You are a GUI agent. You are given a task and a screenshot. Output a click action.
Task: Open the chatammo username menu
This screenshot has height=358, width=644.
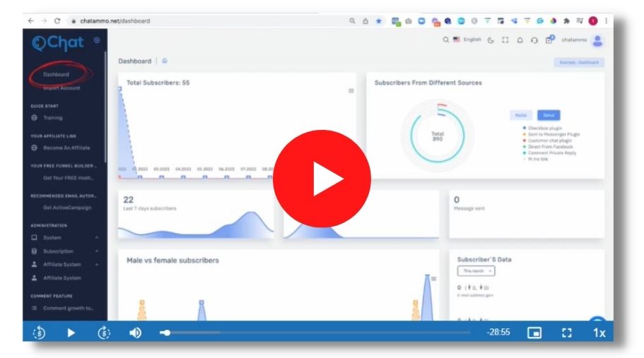coord(574,40)
